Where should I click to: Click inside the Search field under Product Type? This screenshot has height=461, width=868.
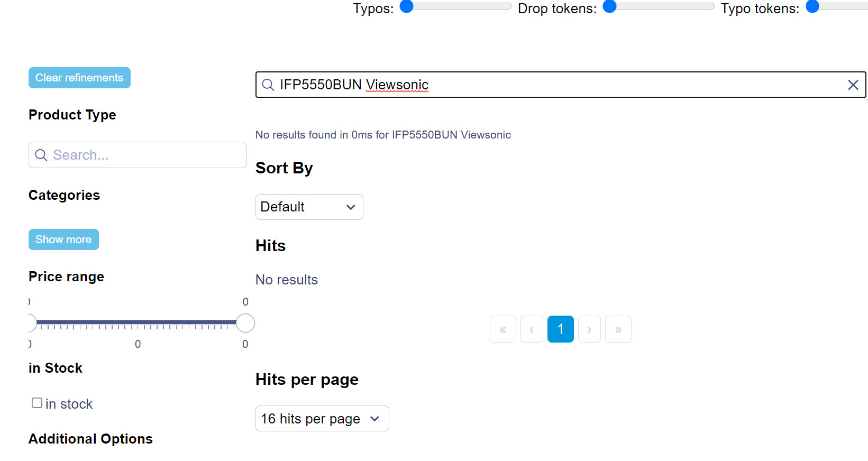pyautogui.click(x=138, y=155)
